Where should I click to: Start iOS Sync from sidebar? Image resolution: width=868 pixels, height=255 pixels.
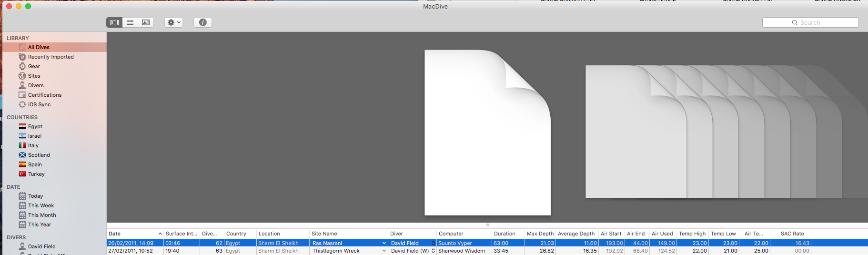[39, 104]
